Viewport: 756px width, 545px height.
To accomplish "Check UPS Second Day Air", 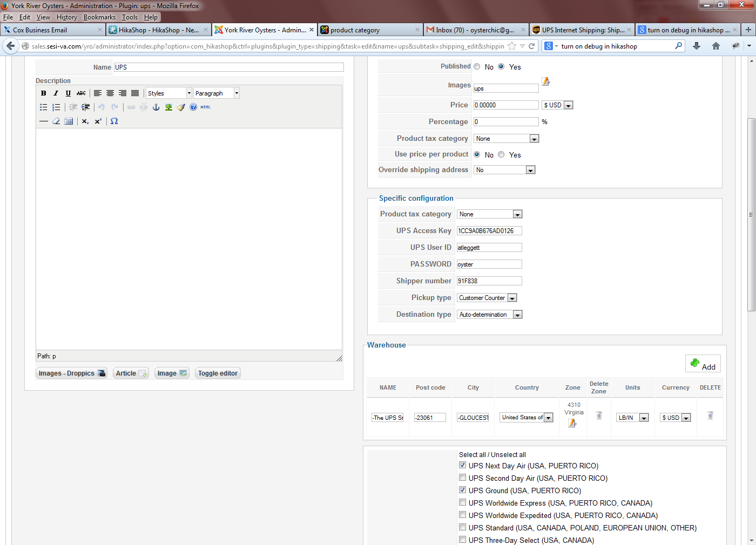I will click(462, 478).
